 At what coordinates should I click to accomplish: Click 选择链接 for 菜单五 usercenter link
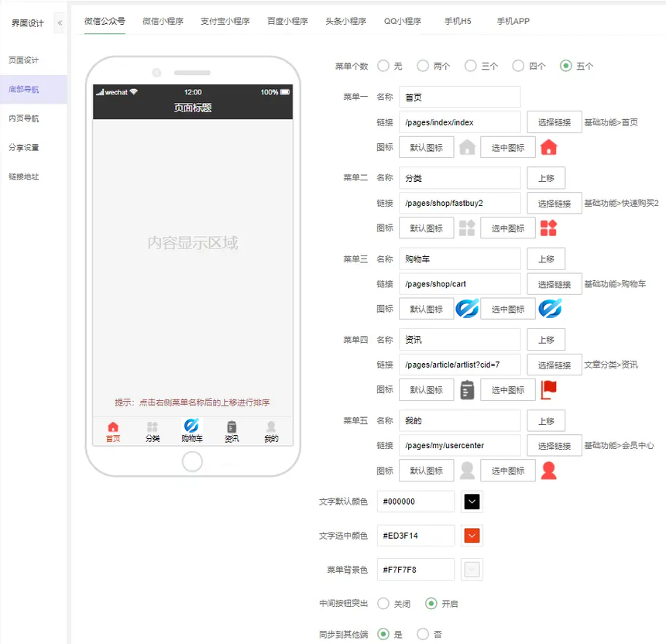pyautogui.click(x=554, y=446)
